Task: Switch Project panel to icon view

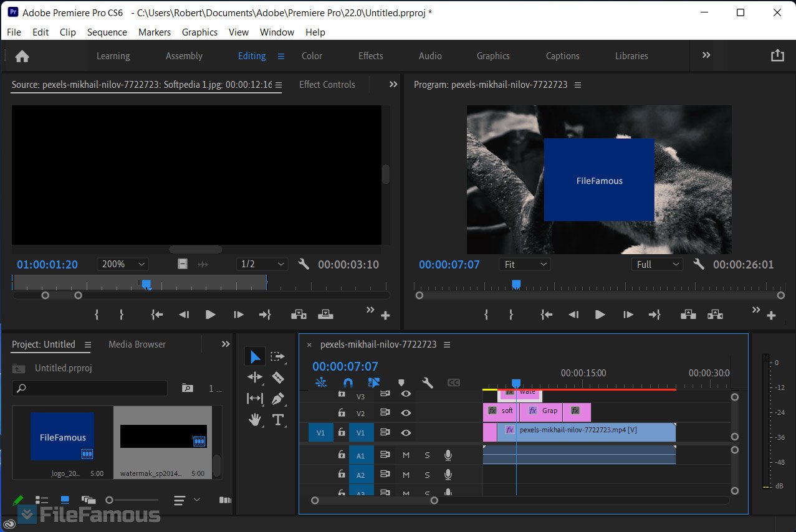Action: [x=65, y=500]
